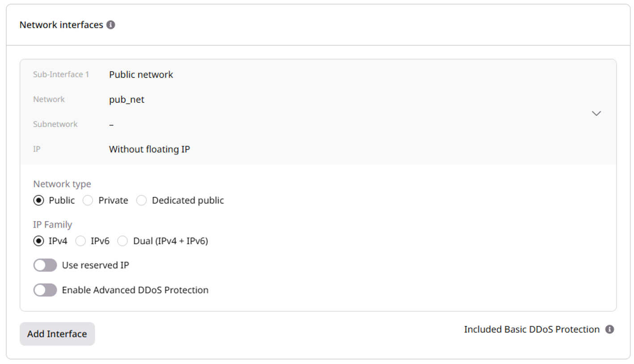The image size is (634, 364).
Task: Click the Included Basic DDoS Protection label
Action: pyautogui.click(x=531, y=329)
